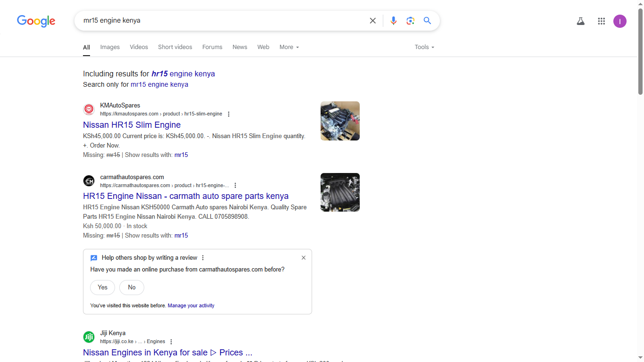
Task: Dismiss the review prompt card
Action: click(x=304, y=258)
